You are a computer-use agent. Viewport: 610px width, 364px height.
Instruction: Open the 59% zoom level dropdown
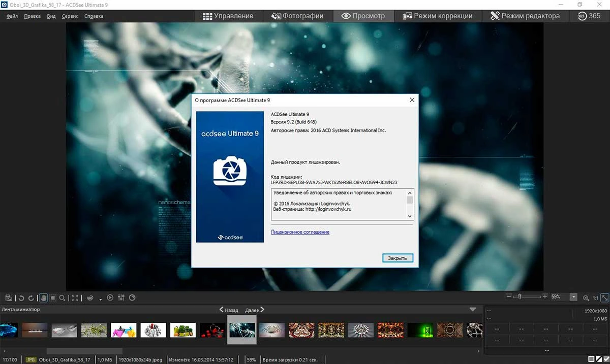point(573,297)
